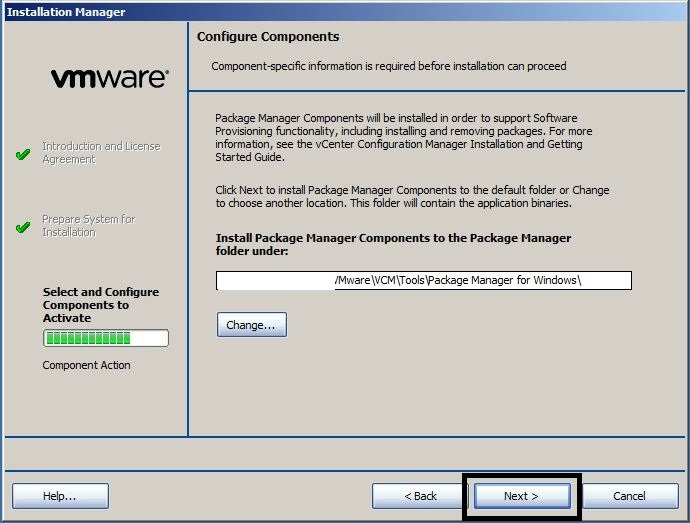Click the Configure Components heading
The width and height of the screenshot is (690, 523).
click(268, 37)
